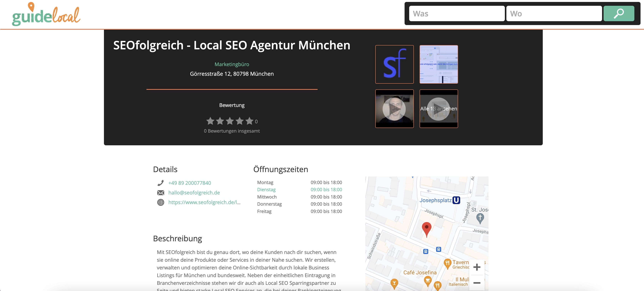Click the left bus stop icon on map
644x291 pixels.
(x=426, y=251)
